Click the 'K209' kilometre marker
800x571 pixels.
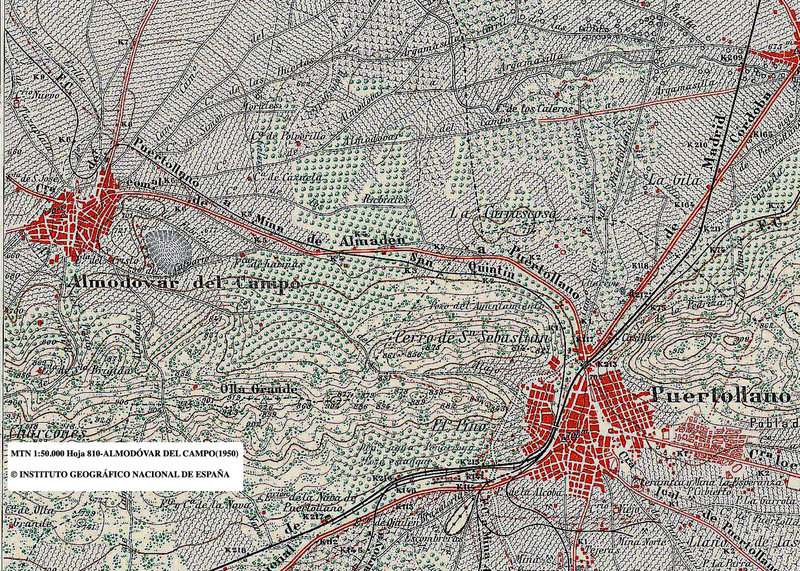[732, 57]
